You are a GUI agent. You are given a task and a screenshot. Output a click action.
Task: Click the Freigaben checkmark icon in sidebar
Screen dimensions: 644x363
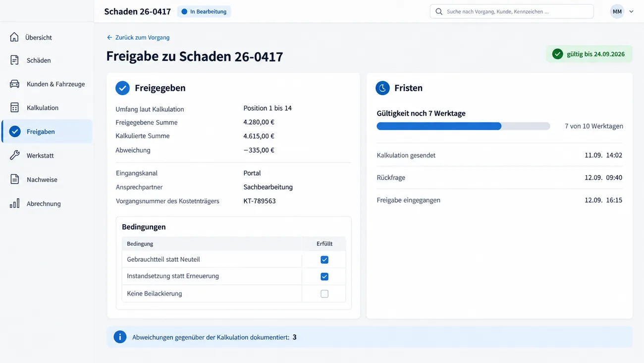(15, 131)
